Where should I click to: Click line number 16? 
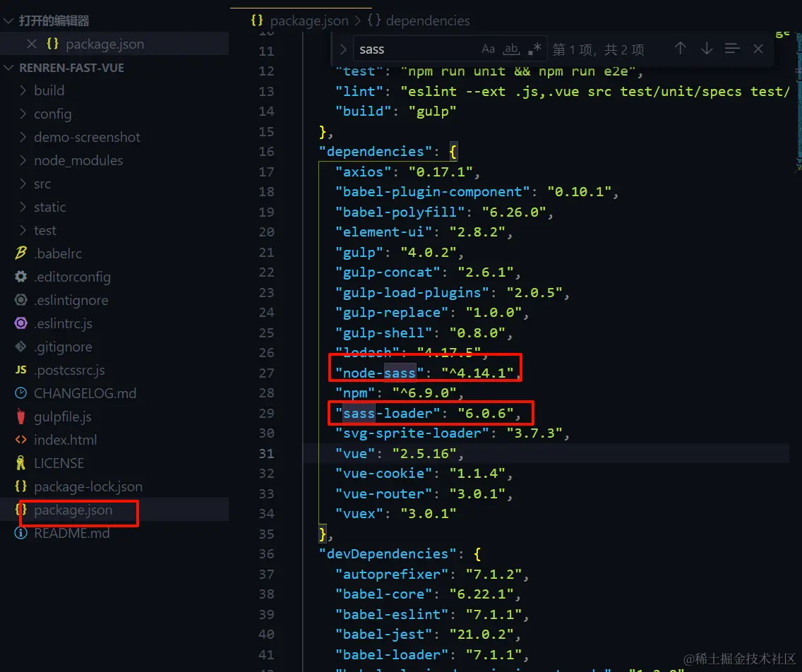tap(266, 151)
